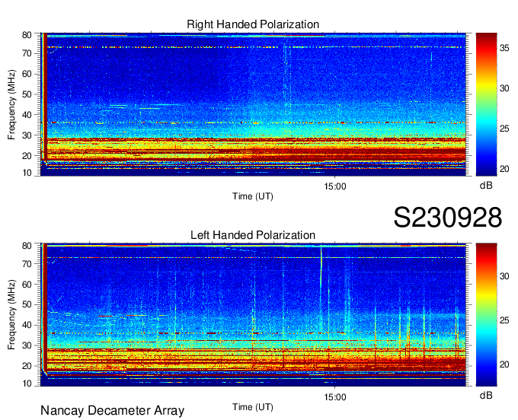
Task: Click the top spectrogram plot area
Action: pos(253,104)
